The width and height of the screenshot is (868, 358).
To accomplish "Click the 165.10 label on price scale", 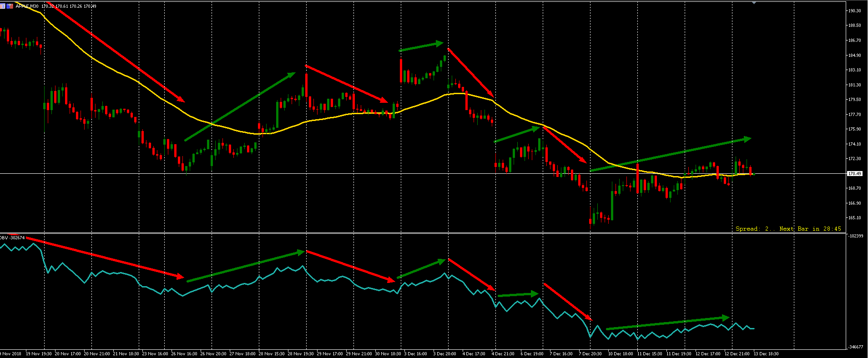I will click(x=854, y=218).
